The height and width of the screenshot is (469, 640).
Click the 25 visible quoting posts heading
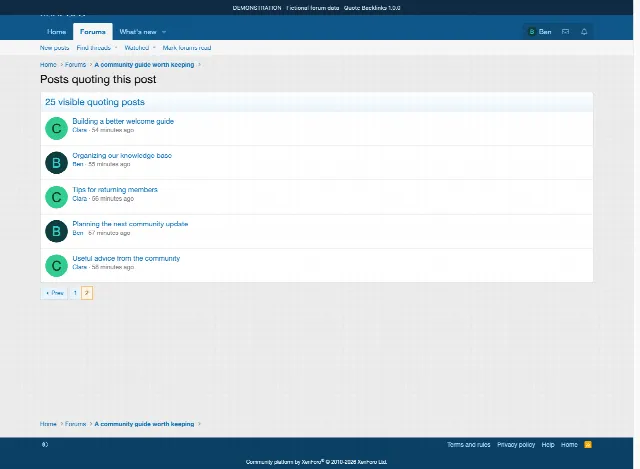point(95,102)
